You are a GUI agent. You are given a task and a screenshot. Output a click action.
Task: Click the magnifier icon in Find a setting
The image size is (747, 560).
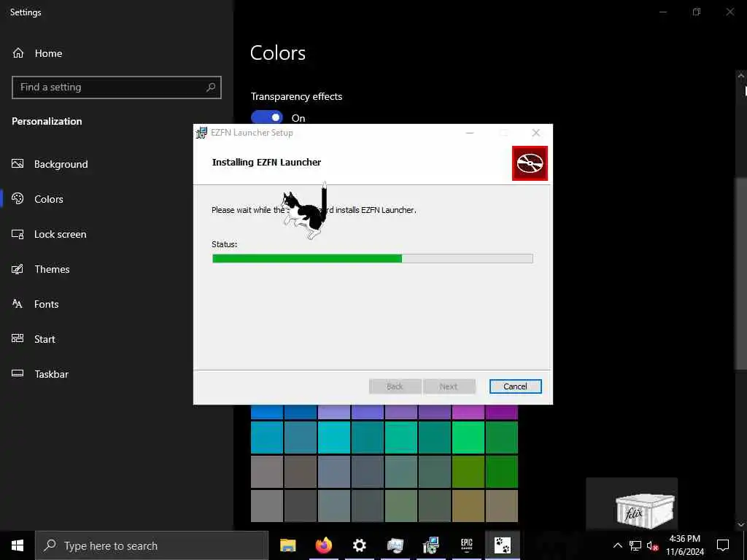211,87
